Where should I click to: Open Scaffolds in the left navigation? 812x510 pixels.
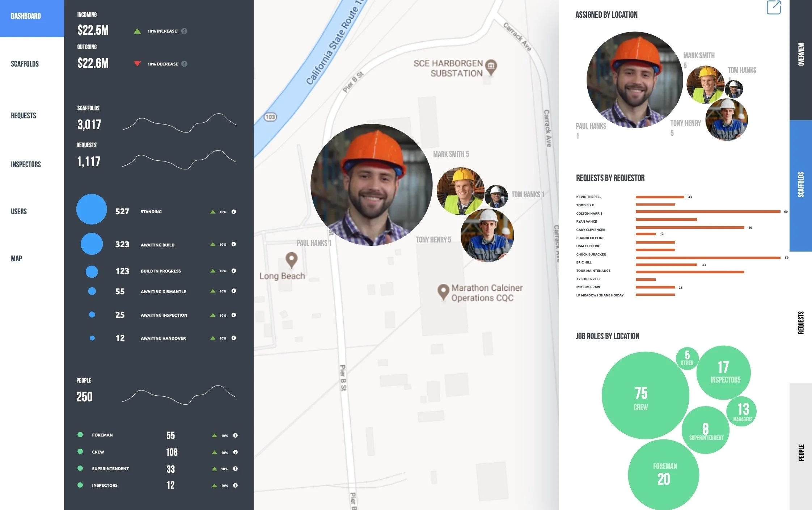25,64
